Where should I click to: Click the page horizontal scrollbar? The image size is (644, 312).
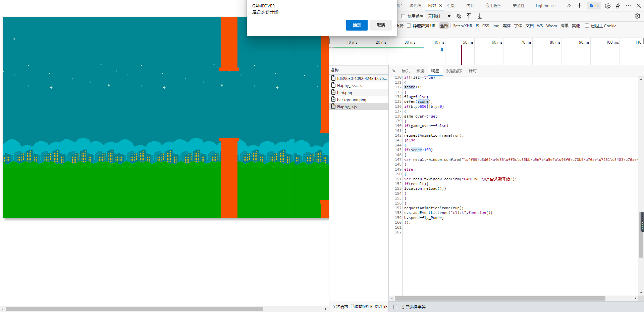coord(134,309)
